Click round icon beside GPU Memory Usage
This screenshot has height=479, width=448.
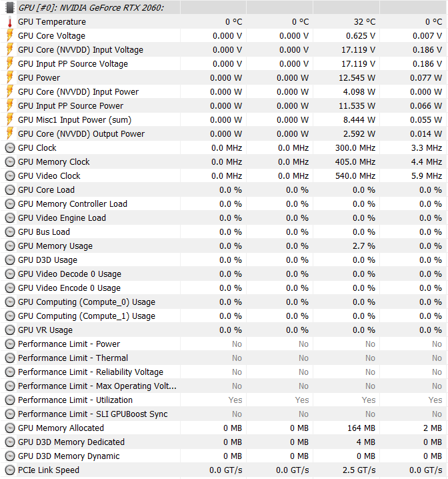point(10,246)
